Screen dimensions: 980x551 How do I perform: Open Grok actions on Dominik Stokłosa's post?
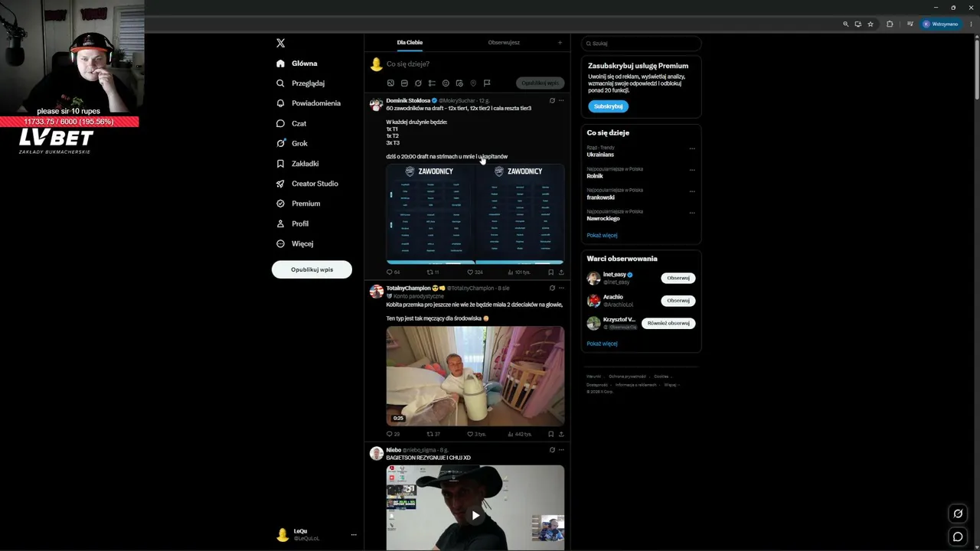pyautogui.click(x=552, y=100)
